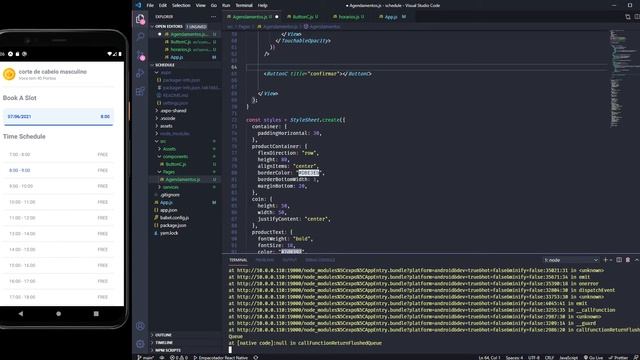The width and height of the screenshot is (640, 360).
Task: Open the Edit menu
Action: click(x=163, y=5)
